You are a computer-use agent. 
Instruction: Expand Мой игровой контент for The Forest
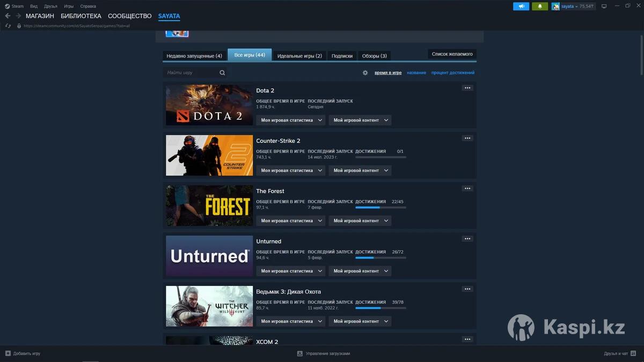[360, 221]
